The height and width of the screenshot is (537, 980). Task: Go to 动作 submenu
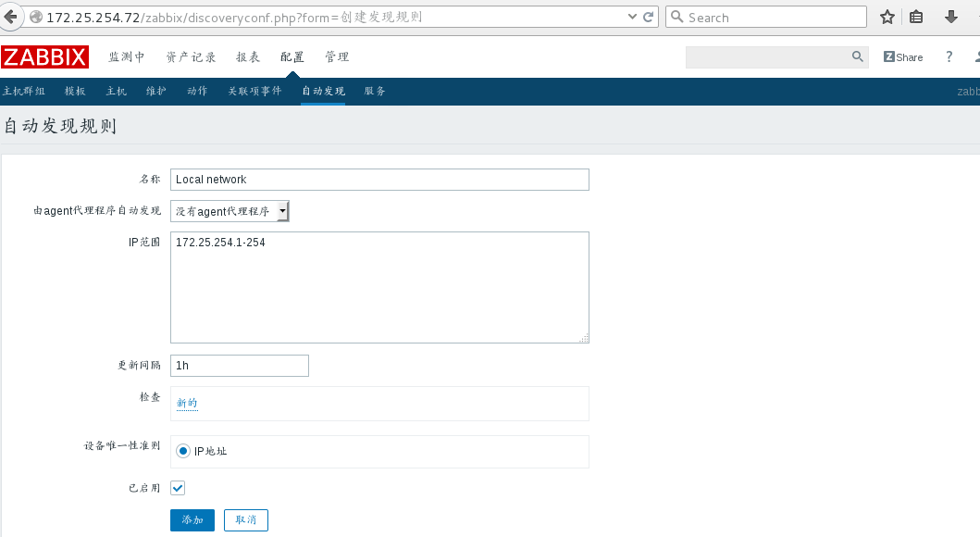pyautogui.click(x=197, y=92)
